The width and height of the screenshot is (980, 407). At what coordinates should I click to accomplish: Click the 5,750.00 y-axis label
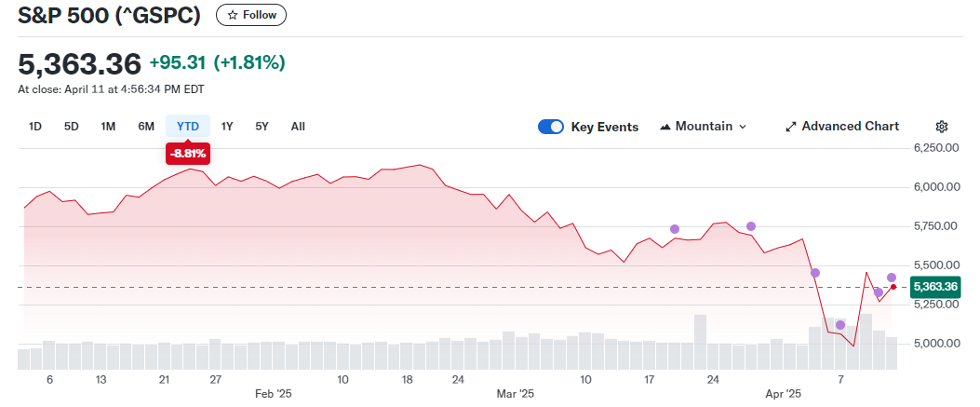coord(935,226)
